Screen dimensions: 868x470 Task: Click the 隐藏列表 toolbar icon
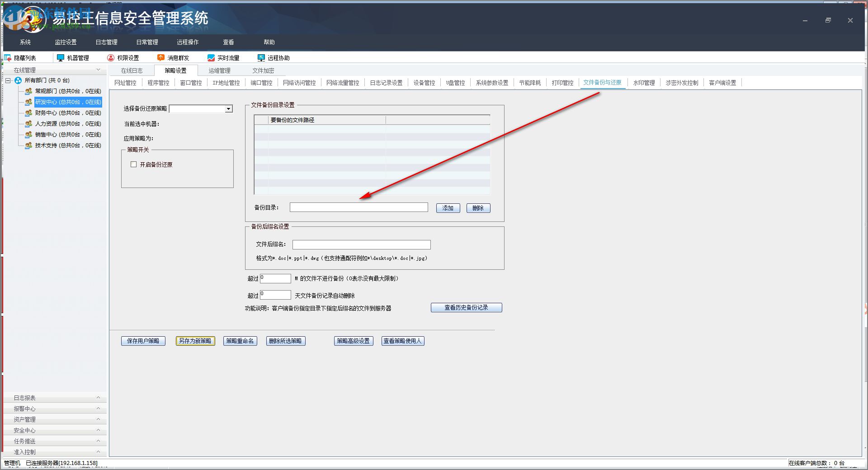click(8, 58)
